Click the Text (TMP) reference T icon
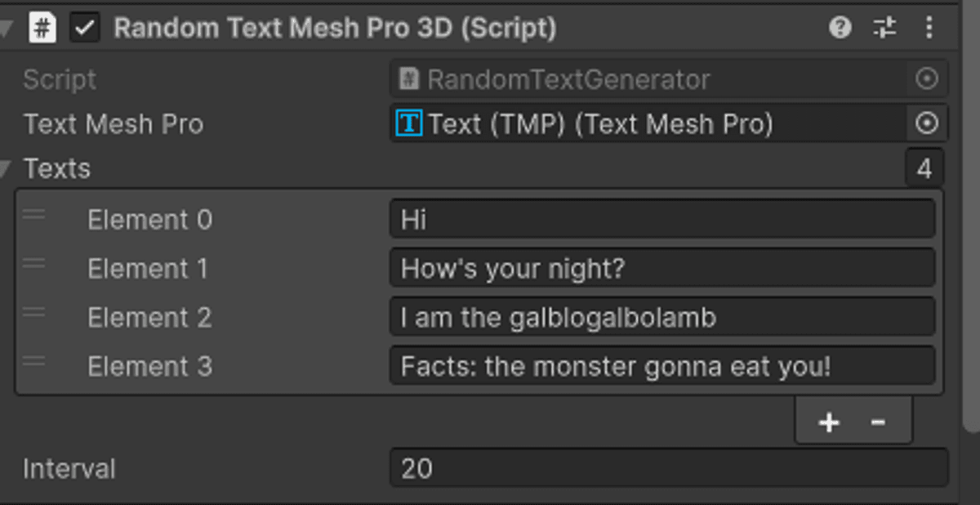Image resolution: width=980 pixels, height=505 pixels. [x=408, y=123]
